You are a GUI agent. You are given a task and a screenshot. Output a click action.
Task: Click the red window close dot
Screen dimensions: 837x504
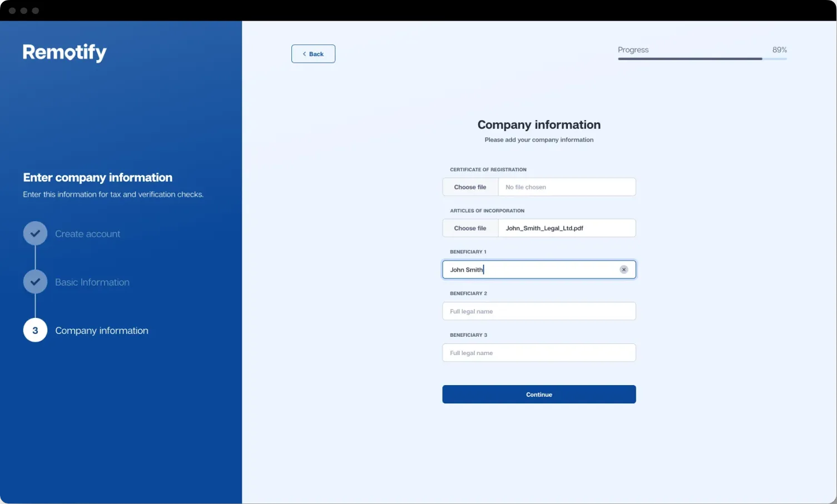(12, 11)
